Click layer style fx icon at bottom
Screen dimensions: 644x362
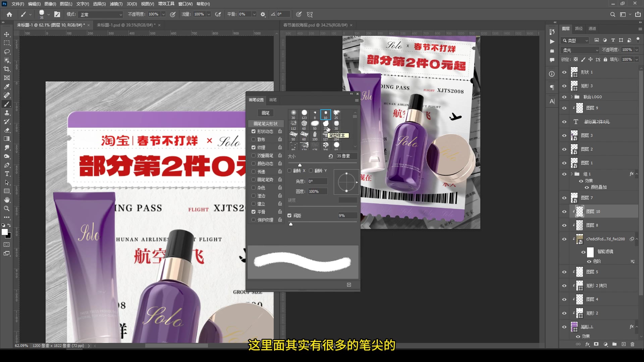point(587,344)
